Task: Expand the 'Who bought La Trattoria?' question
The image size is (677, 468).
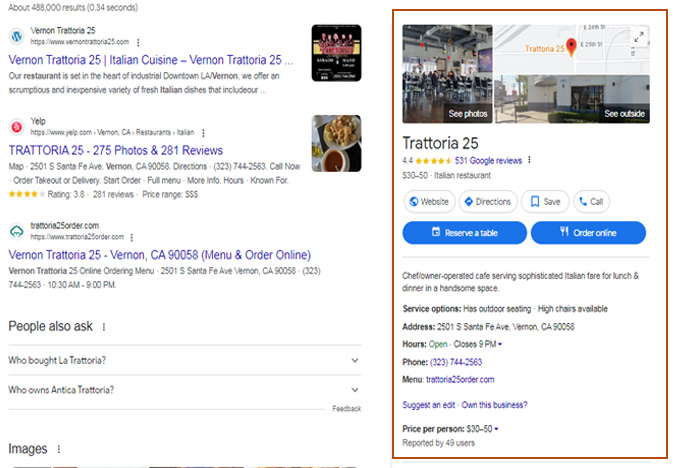Action: [x=355, y=360]
